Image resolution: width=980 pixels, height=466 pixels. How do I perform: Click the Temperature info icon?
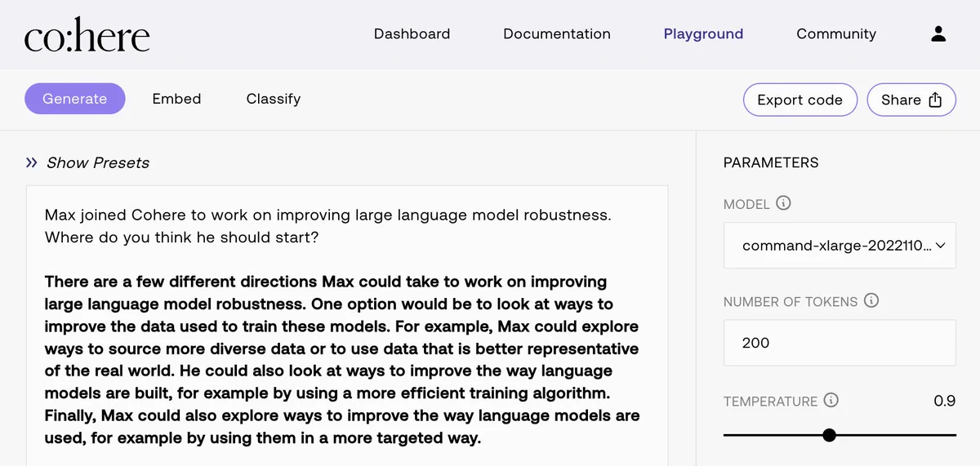click(x=831, y=400)
